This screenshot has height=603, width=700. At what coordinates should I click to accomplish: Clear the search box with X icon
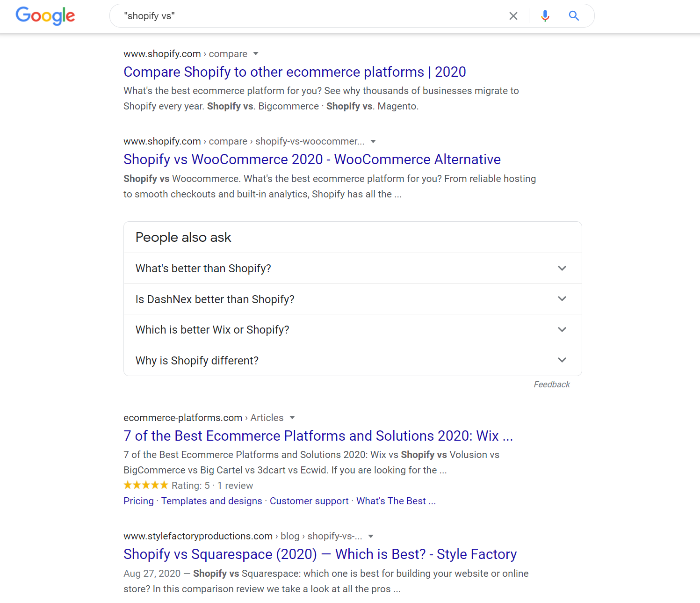pos(513,16)
